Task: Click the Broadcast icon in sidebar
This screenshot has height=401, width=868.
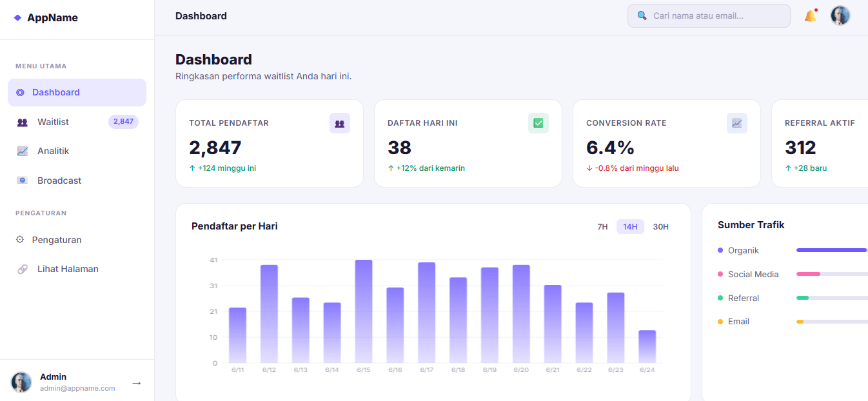Action: tap(23, 181)
